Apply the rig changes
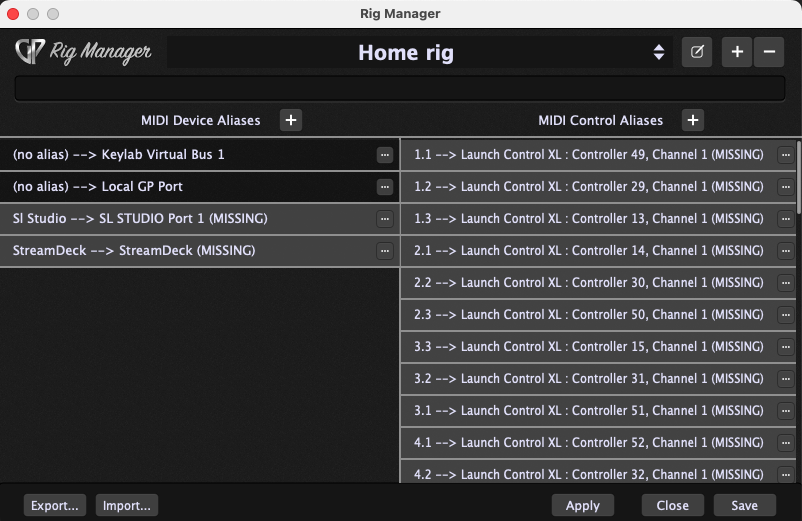The height and width of the screenshot is (521, 802). click(583, 505)
